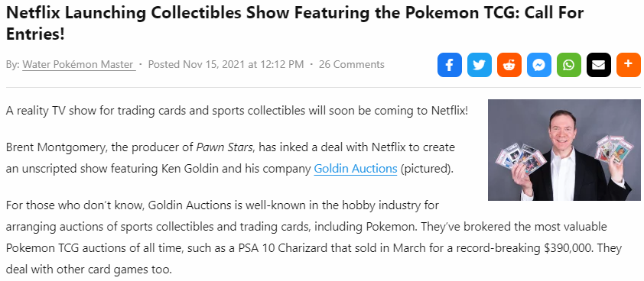Click the "By:" author label

13,64
